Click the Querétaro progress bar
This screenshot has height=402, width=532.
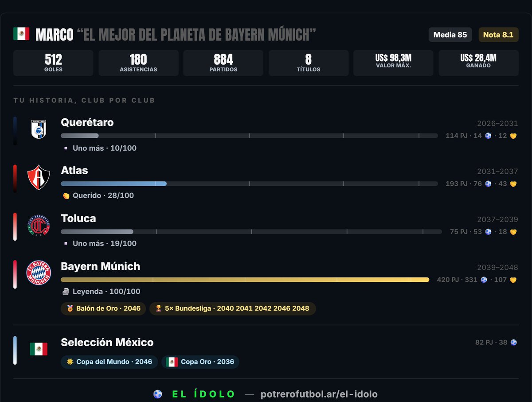tap(249, 136)
